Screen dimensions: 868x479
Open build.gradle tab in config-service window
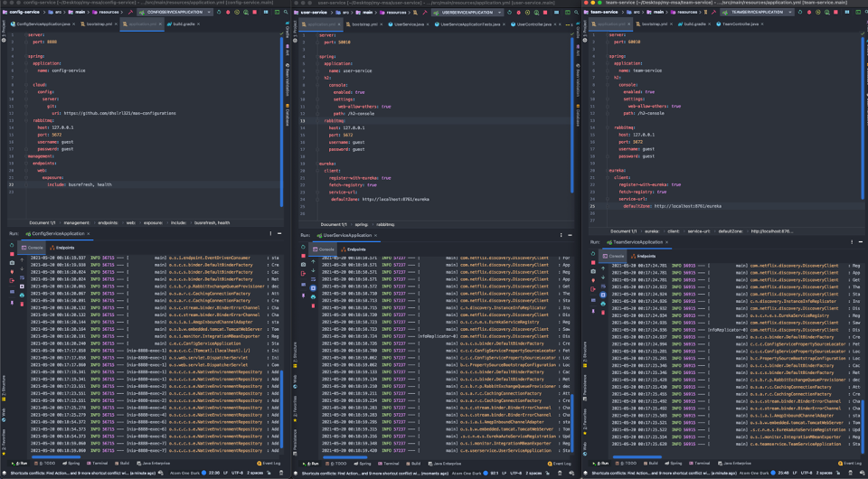[x=182, y=23]
